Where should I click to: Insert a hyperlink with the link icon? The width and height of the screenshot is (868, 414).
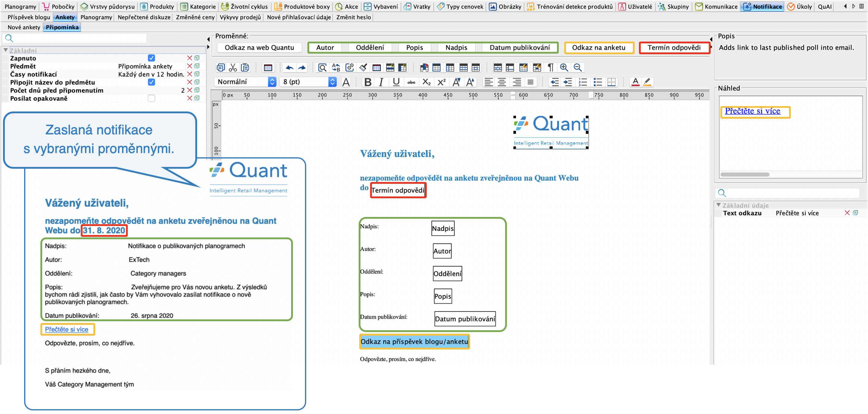pyautogui.click(x=349, y=68)
